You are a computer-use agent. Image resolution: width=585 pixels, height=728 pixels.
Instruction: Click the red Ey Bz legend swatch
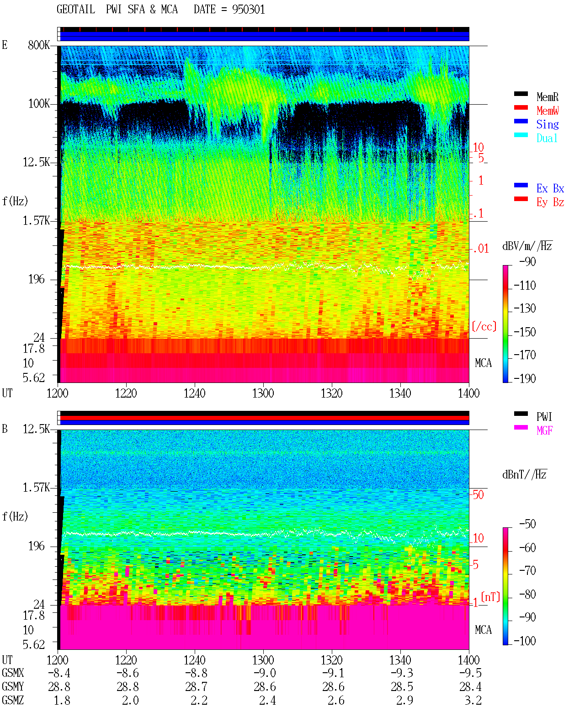click(x=521, y=199)
